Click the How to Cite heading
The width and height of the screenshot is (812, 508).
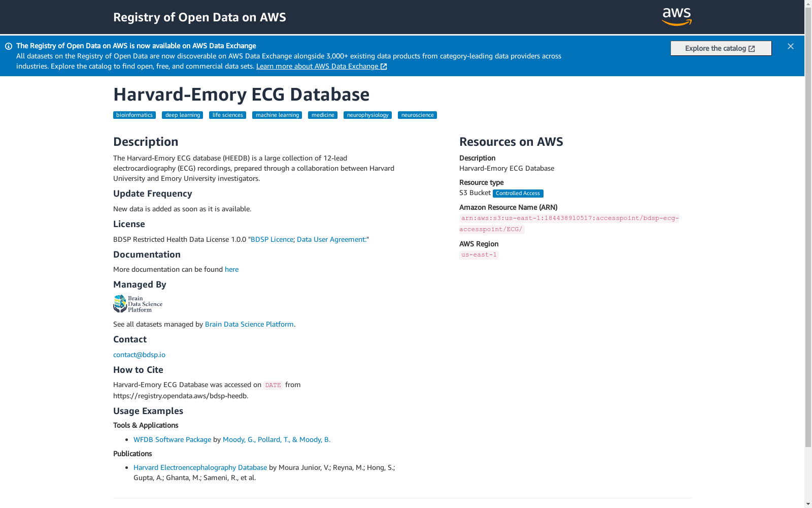tap(138, 370)
